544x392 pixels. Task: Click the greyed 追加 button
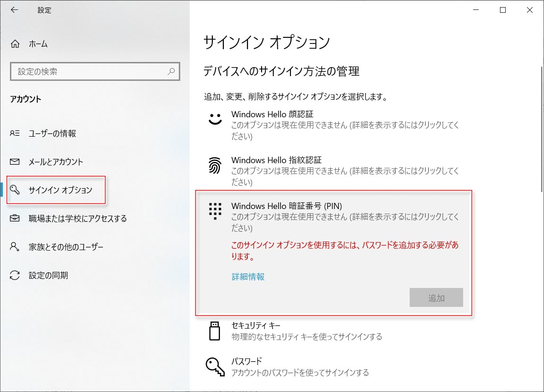tap(436, 297)
